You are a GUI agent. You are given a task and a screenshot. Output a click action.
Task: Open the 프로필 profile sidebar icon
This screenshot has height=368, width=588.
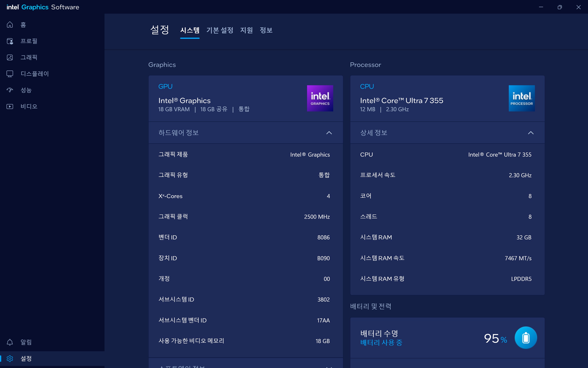[10, 41]
